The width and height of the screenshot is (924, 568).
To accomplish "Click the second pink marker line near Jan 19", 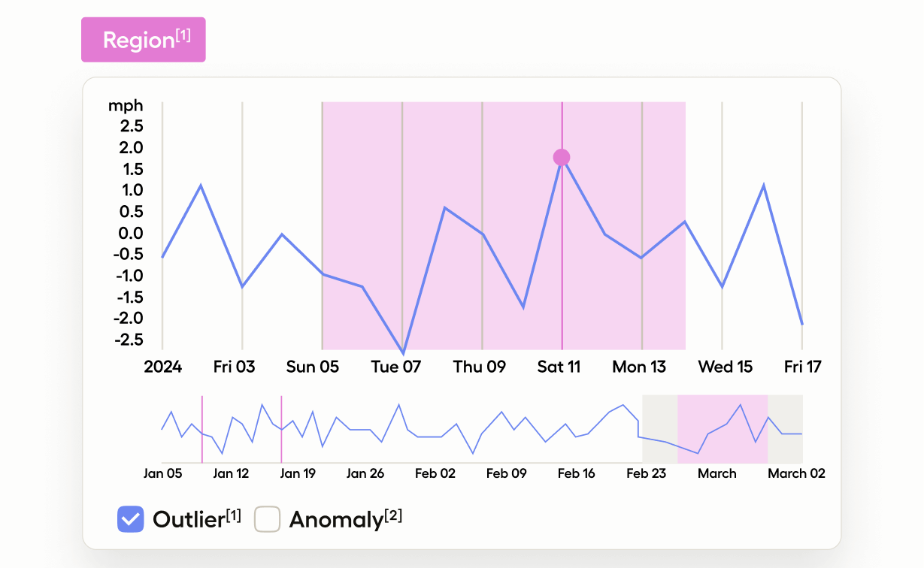I will pyautogui.click(x=281, y=428).
